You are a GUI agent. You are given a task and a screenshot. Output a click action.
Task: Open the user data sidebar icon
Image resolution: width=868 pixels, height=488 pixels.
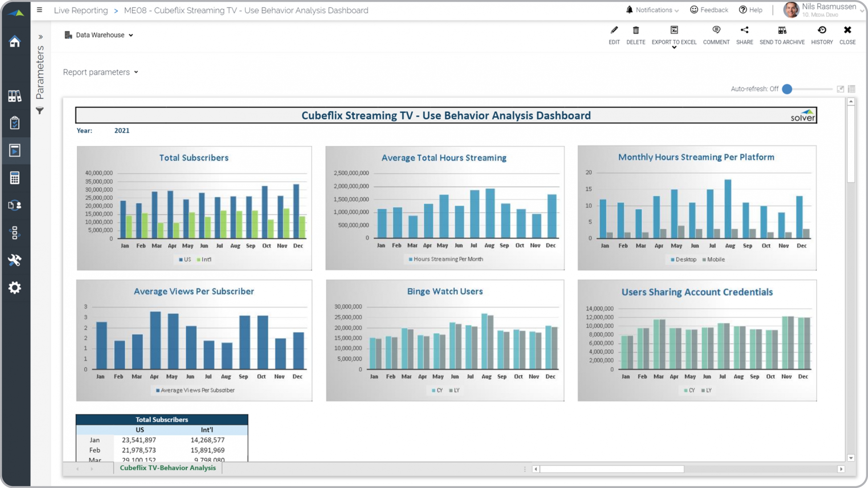[x=15, y=205]
